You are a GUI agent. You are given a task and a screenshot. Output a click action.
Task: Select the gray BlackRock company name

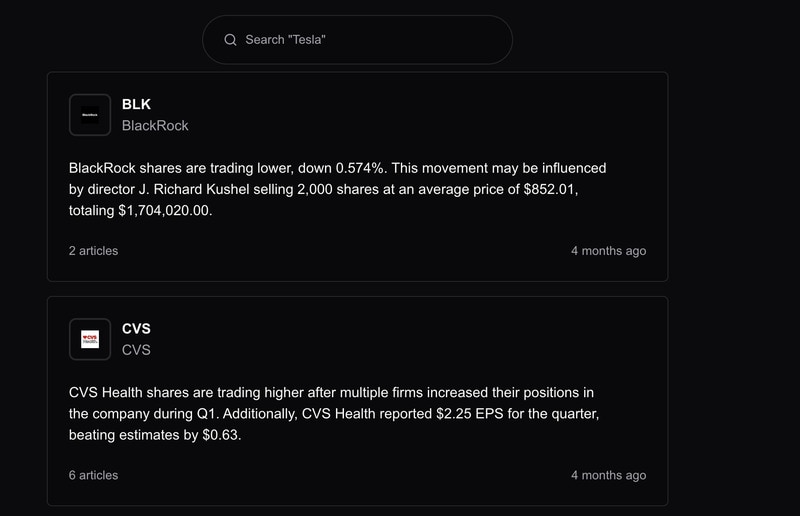click(155, 126)
